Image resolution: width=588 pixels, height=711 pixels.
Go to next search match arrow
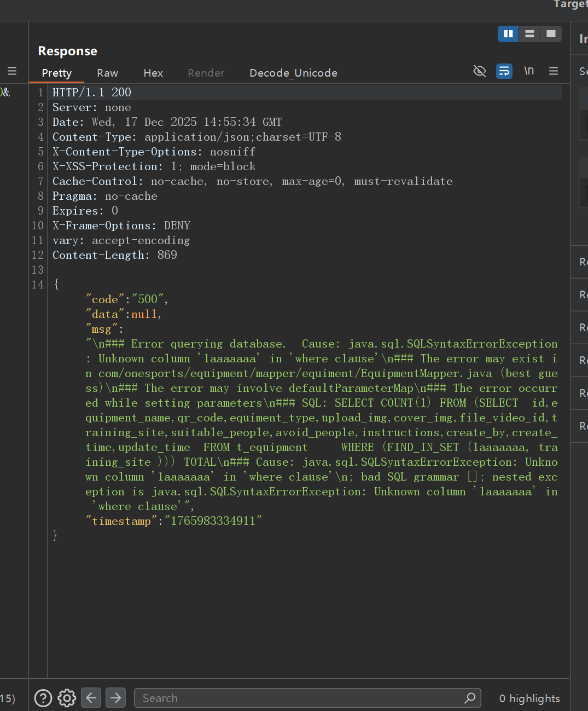115,698
